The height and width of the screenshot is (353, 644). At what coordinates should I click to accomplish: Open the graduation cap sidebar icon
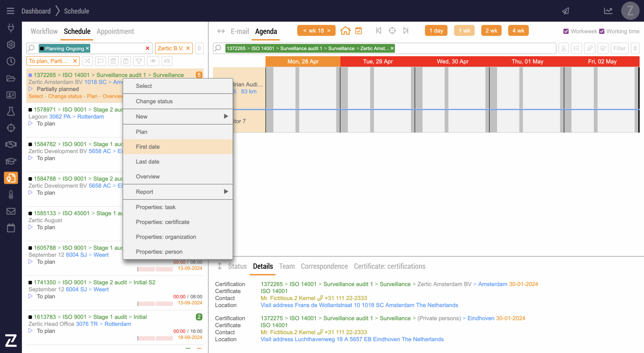point(11,161)
